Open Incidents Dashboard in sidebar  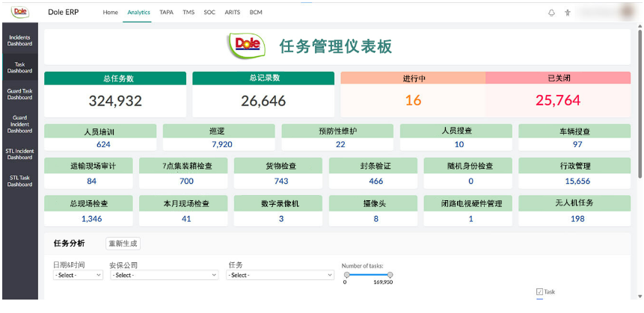coord(19,40)
